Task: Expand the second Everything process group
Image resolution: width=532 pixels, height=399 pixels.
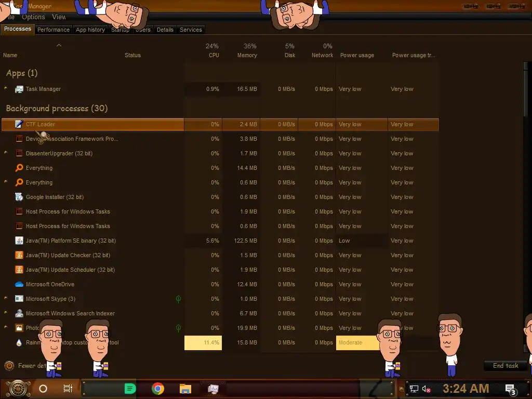Action: click(x=5, y=182)
